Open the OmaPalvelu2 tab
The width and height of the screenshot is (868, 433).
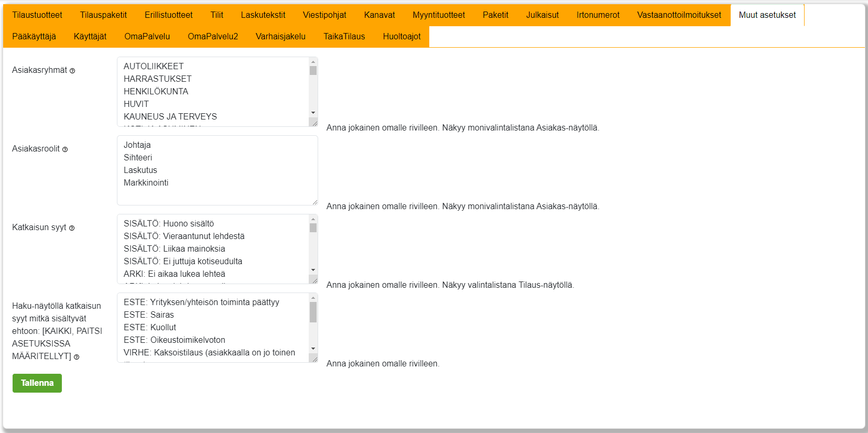[x=213, y=37]
